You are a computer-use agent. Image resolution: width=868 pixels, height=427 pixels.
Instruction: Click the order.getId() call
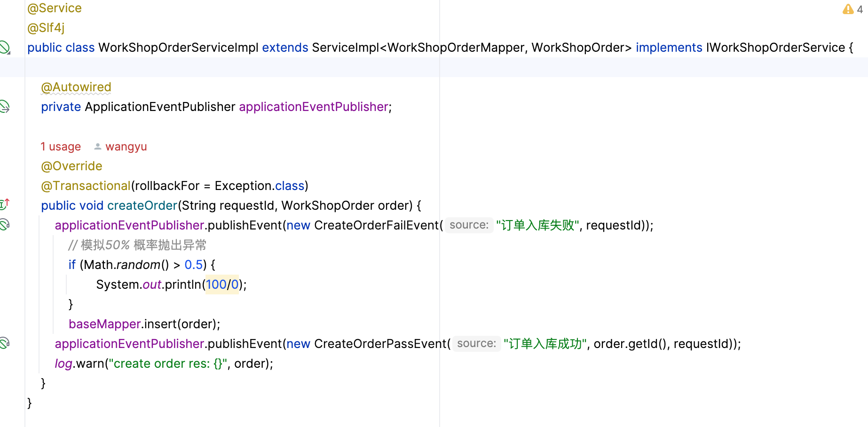point(630,344)
